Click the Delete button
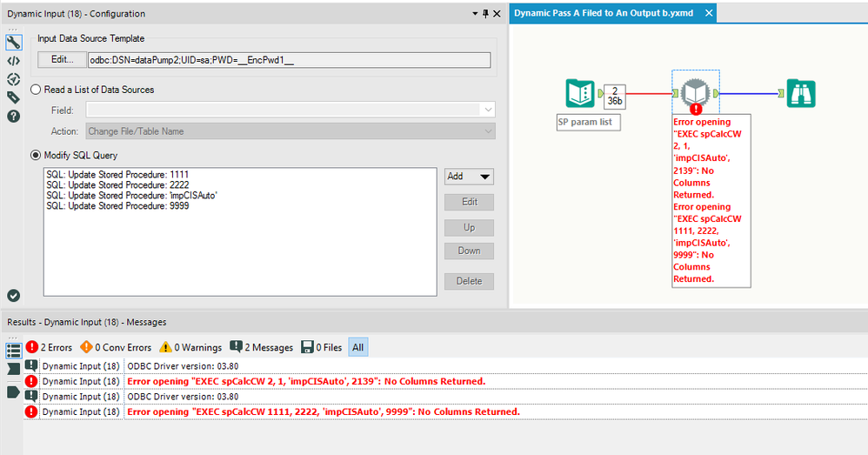The height and width of the screenshot is (455, 868). pyautogui.click(x=469, y=281)
